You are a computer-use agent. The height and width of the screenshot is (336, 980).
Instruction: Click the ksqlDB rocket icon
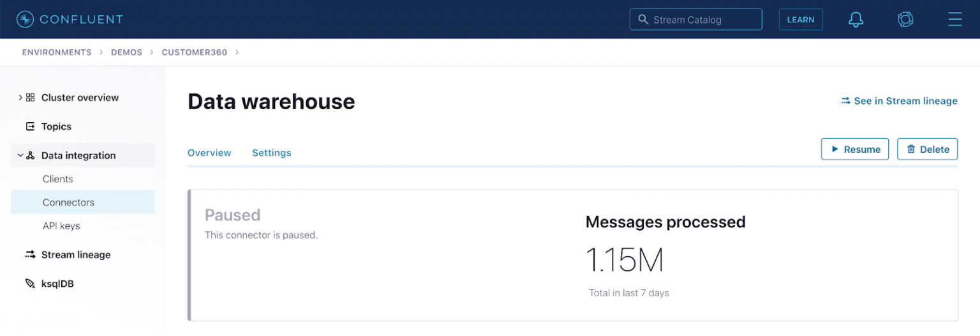(30, 284)
